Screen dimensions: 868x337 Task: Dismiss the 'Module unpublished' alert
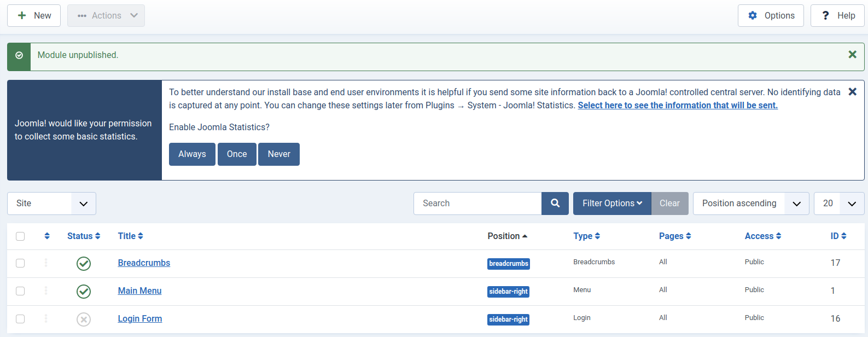pyautogui.click(x=852, y=55)
